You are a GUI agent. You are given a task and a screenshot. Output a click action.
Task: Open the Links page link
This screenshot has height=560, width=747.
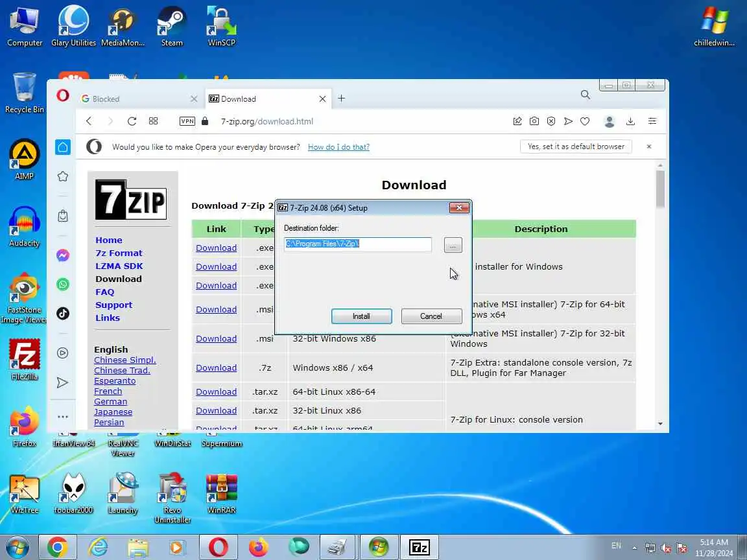[x=108, y=318]
